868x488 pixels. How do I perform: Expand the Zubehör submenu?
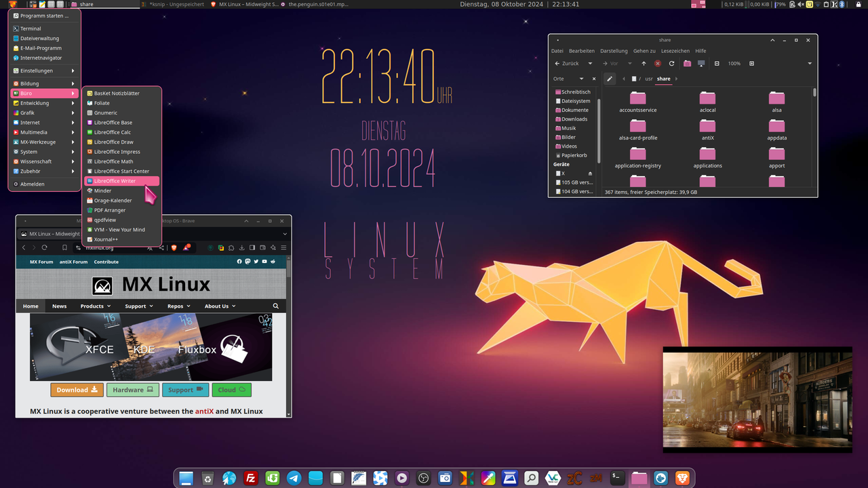pyautogui.click(x=44, y=171)
